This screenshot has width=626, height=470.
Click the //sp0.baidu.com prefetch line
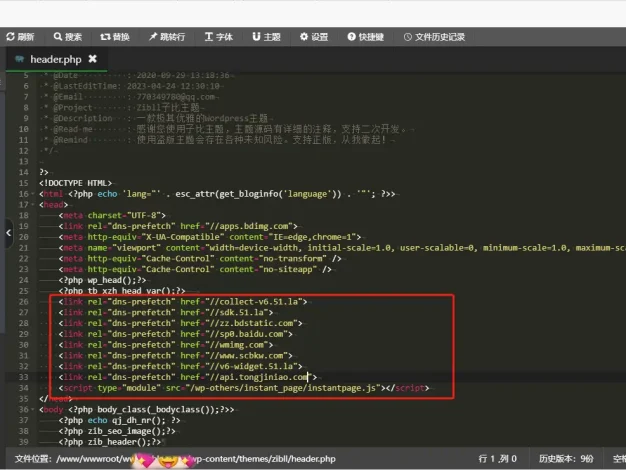[x=176, y=334]
